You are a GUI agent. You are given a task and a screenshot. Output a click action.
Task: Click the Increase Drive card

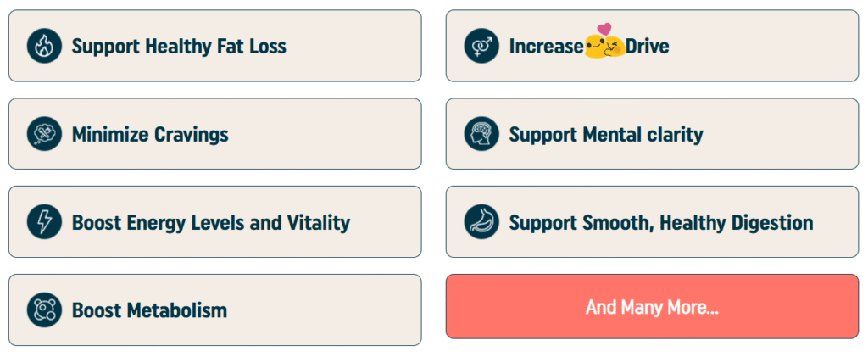click(652, 46)
